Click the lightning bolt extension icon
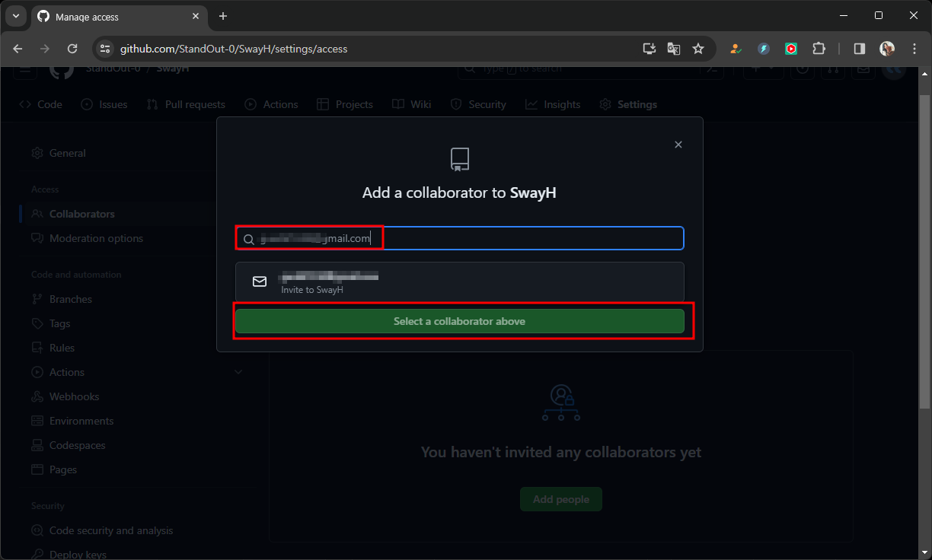This screenshot has height=560, width=932. point(764,49)
